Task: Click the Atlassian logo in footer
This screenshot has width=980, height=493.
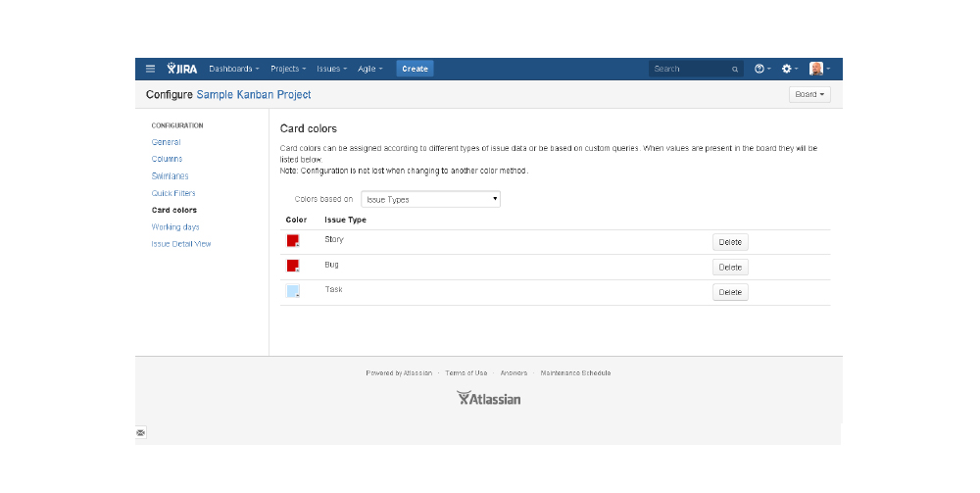Action: (489, 399)
